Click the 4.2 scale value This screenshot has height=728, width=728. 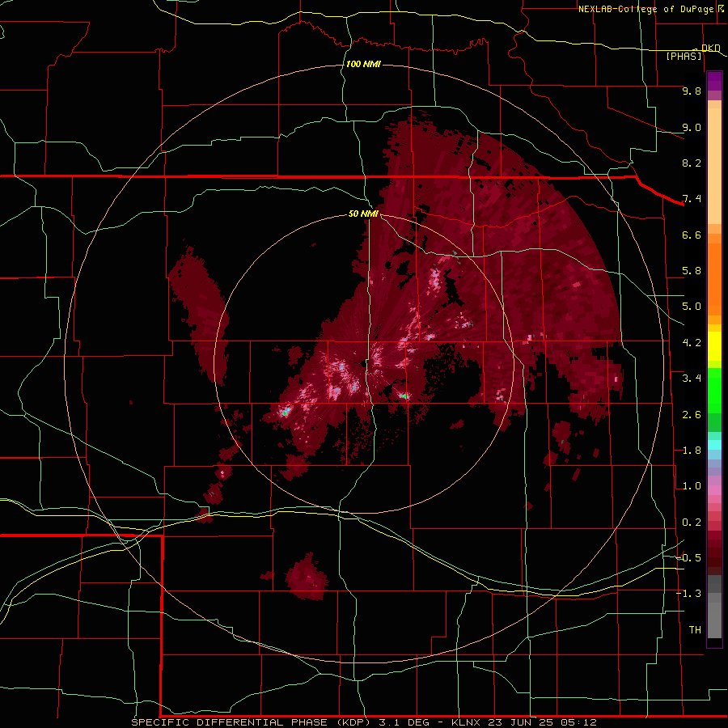[x=692, y=343]
